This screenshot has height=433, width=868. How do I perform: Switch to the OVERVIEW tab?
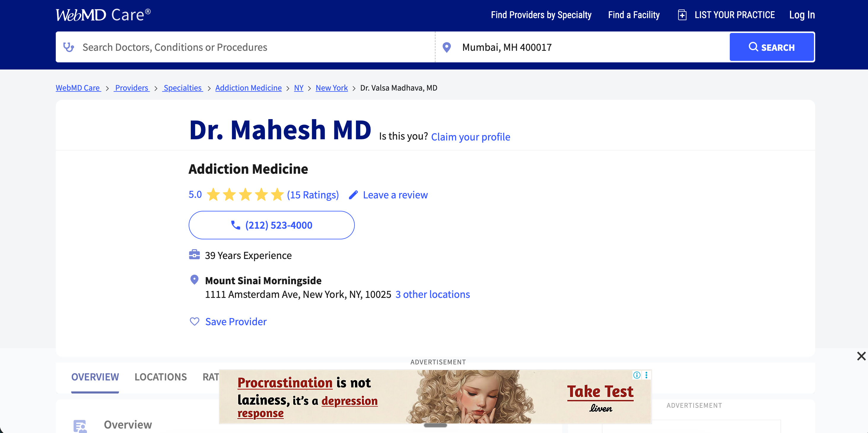95,377
